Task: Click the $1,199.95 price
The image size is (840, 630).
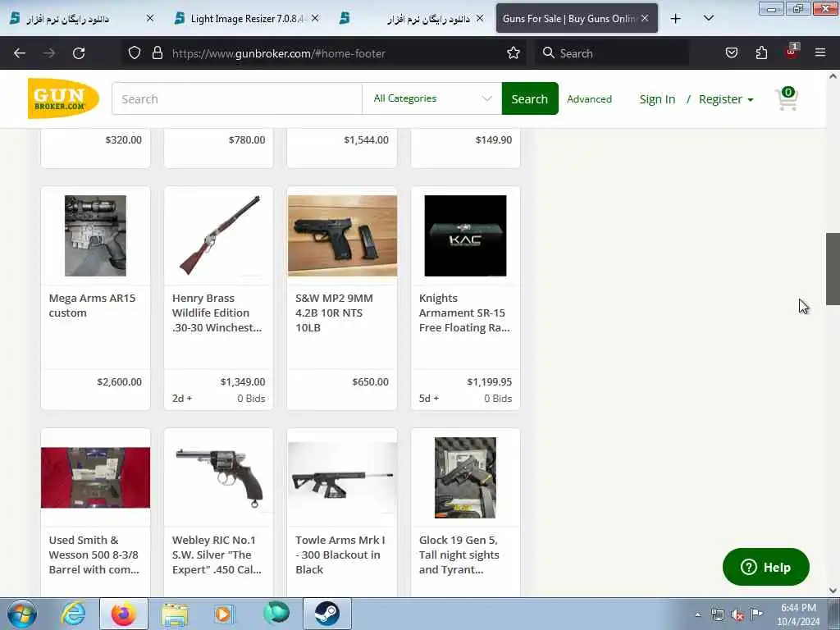Action: 490,382
